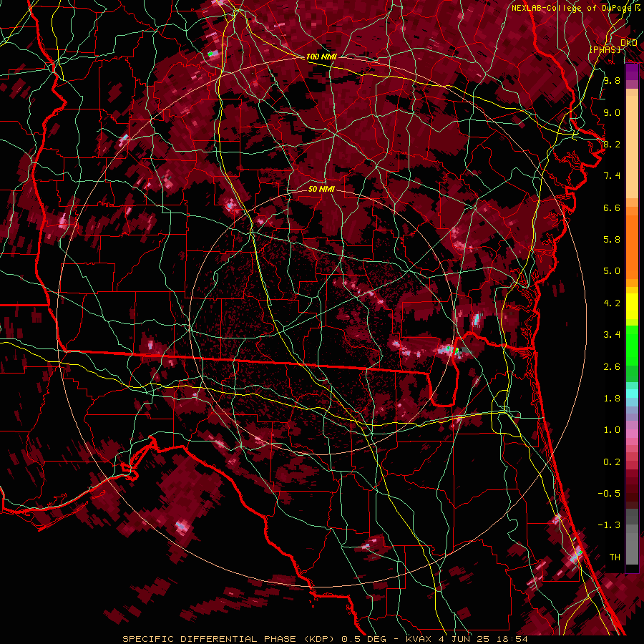Click the 4.2 legend value
This screenshot has height=644, width=644.
click(612, 303)
